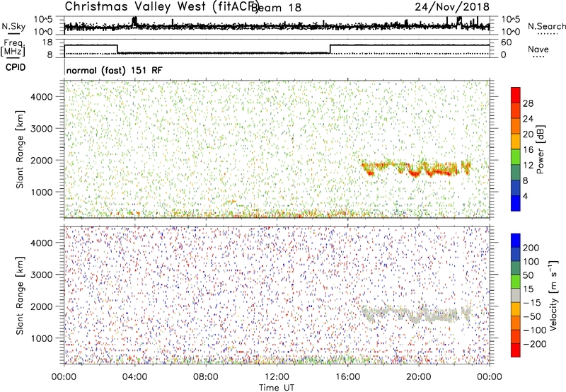
Task: Click the '50' tick on Velocity colorbar
Action: (x=528, y=275)
